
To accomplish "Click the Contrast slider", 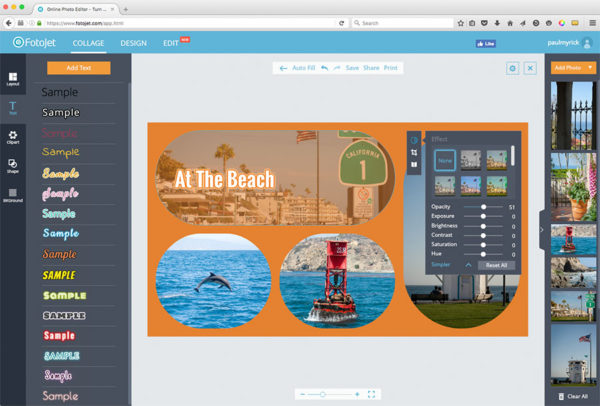I will (483, 235).
